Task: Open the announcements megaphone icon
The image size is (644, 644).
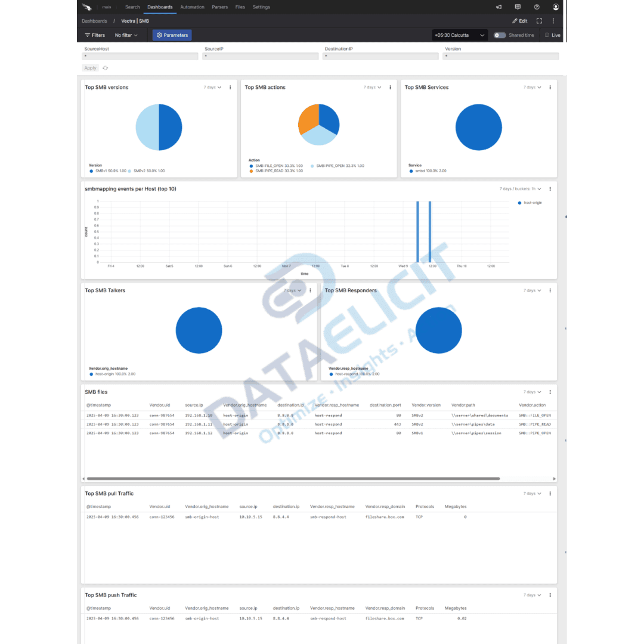Action: [499, 7]
